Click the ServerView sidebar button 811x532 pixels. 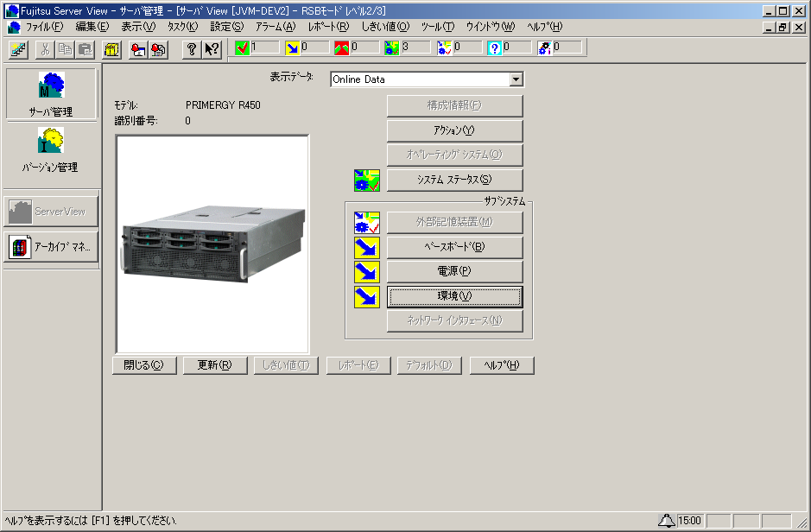pyautogui.click(x=51, y=212)
